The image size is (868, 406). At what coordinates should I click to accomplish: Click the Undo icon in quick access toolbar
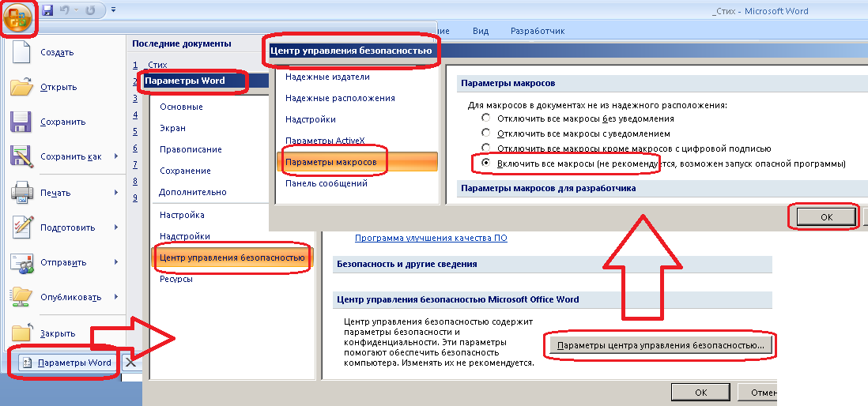(x=66, y=10)
